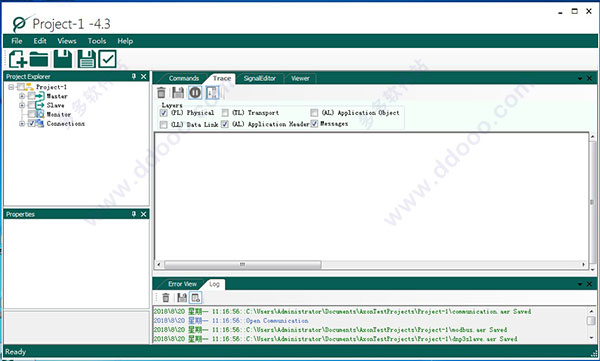Click the log vertical scrollbar down arrow
This screenshot has height=361, width=600.
coord(592,338)
